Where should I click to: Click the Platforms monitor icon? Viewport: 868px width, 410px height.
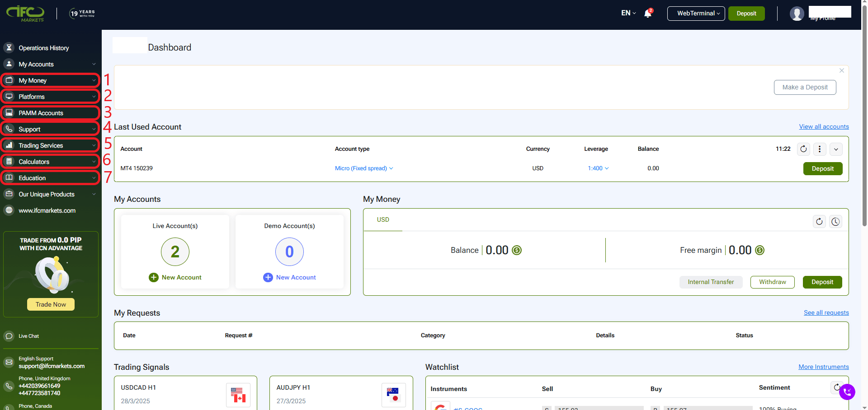click(x=9, y=96)
